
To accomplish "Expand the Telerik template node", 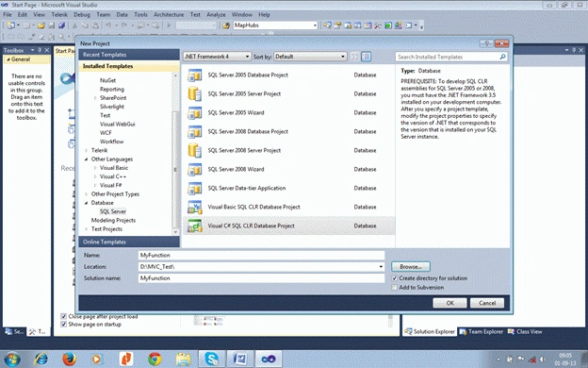I will click(x=87, y=151).
